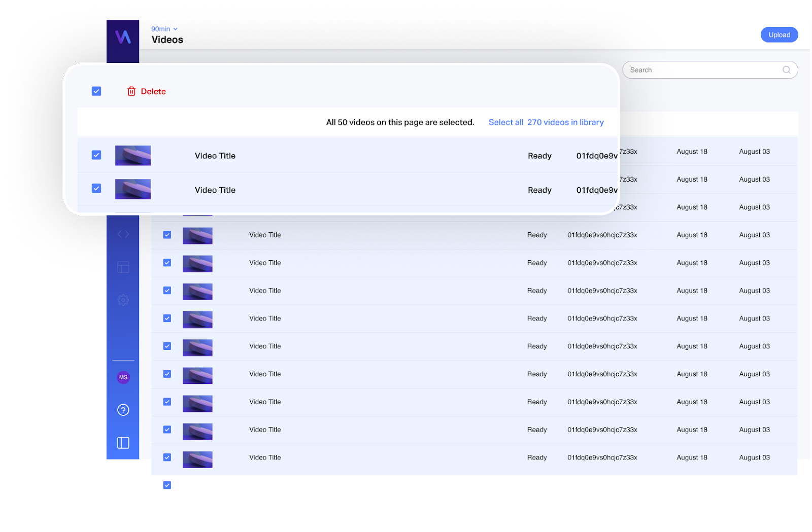
Task: Open the 90min workspace dropdown
Action: [164, 29]
